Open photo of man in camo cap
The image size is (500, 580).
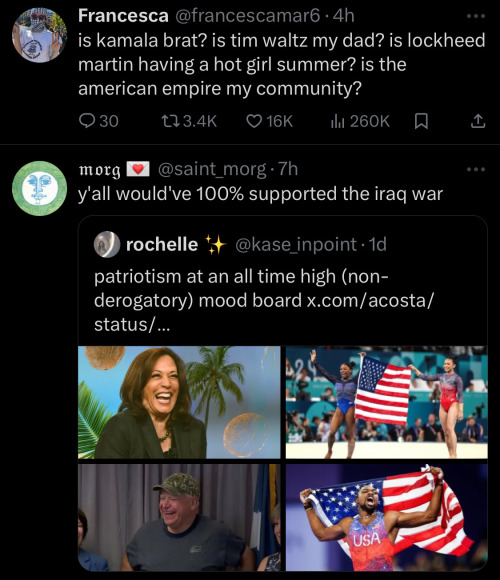pyautogui.click(x=179, y=517)
